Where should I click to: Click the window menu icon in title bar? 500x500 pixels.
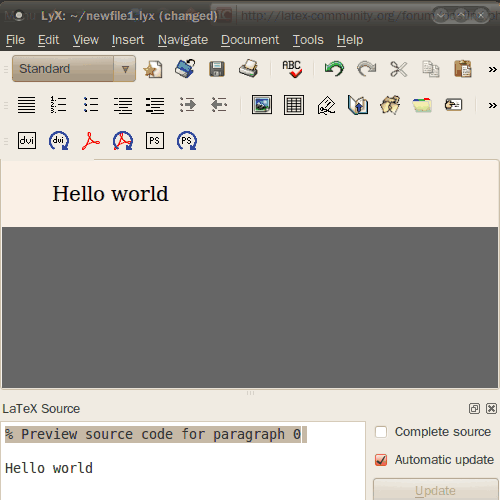(19, 15)
